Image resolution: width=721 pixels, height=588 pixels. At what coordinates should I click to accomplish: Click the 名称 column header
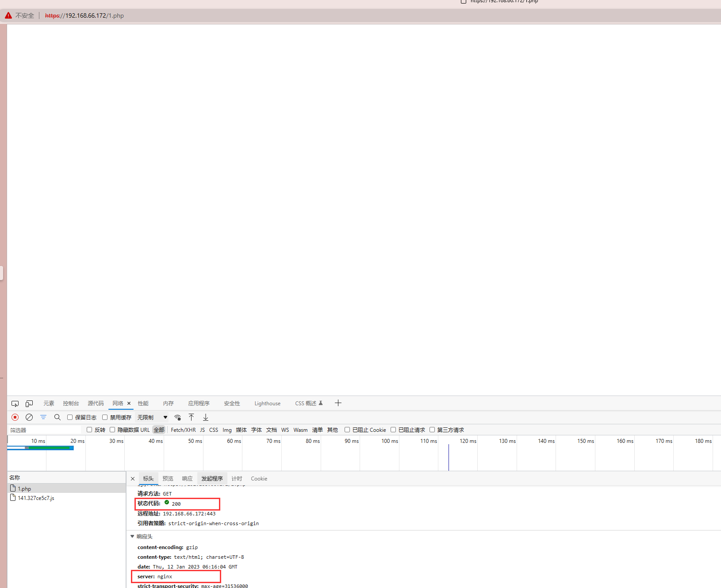(67, 477)
